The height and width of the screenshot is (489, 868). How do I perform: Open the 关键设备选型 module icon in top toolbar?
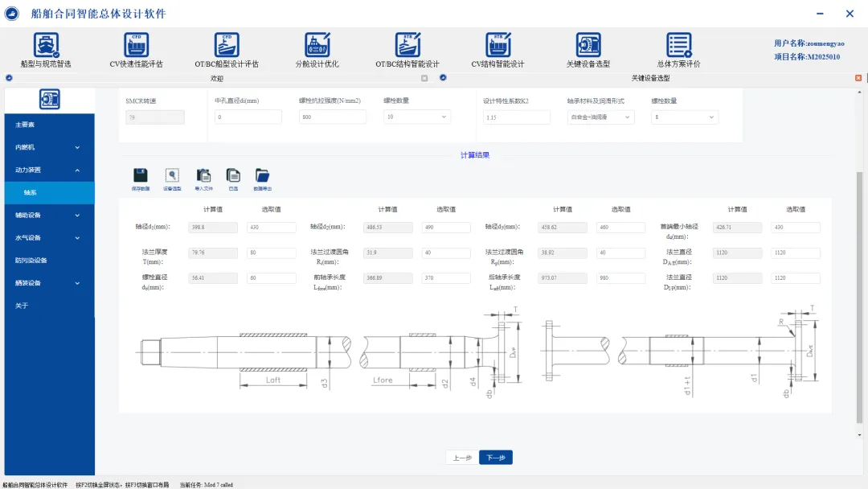pos(588,44)
